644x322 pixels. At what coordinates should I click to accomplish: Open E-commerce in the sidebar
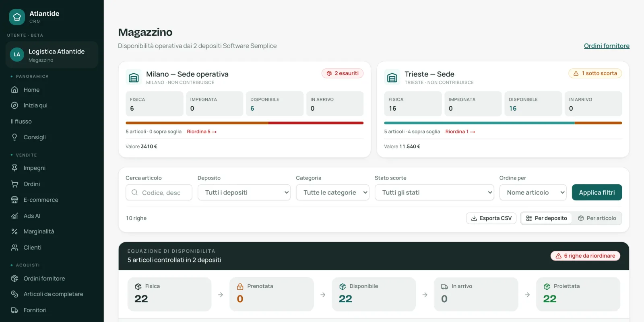52,200
